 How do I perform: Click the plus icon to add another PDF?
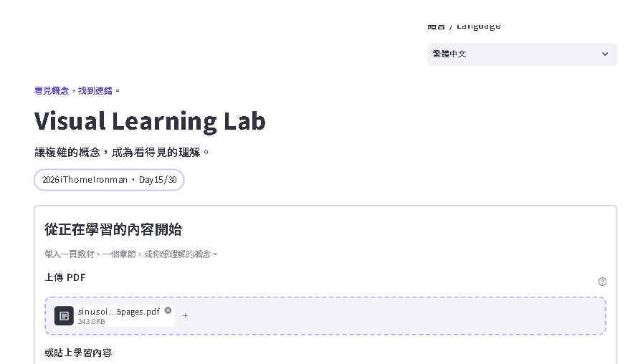[186, 315]
